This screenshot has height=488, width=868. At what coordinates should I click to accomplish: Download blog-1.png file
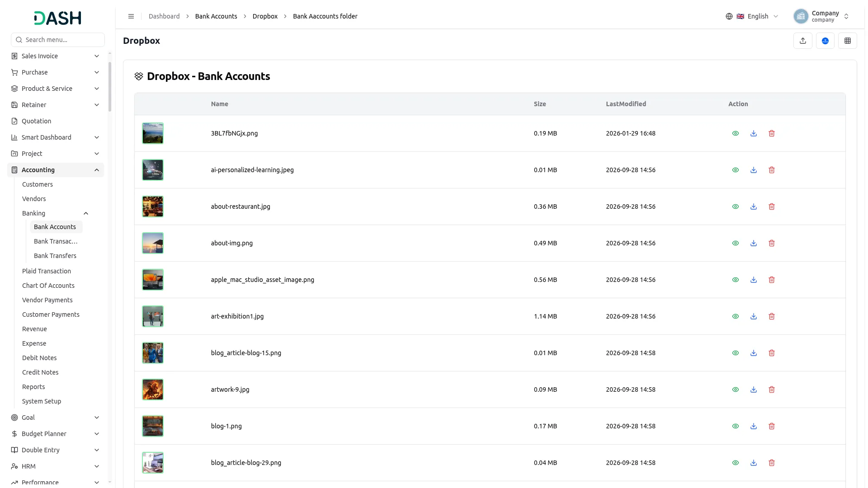pos(754,426)
